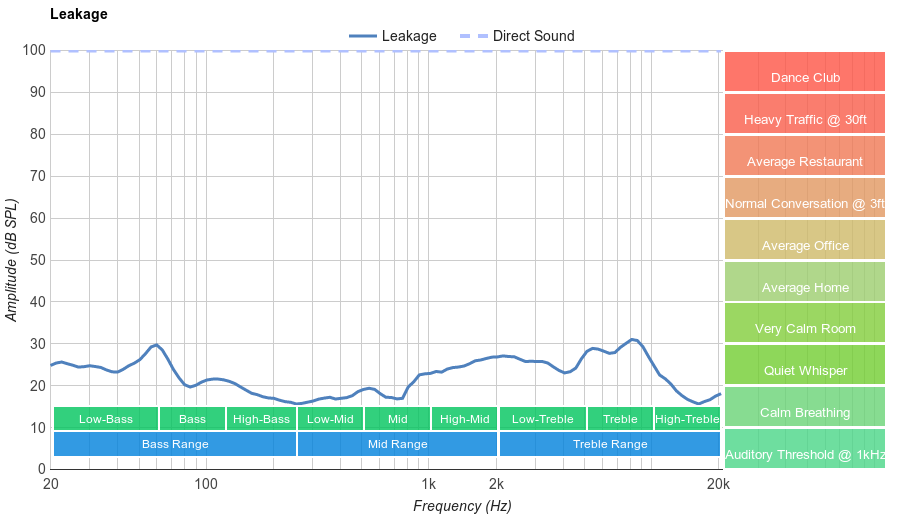Select the High-Mid frequency band

click(464, 419)
